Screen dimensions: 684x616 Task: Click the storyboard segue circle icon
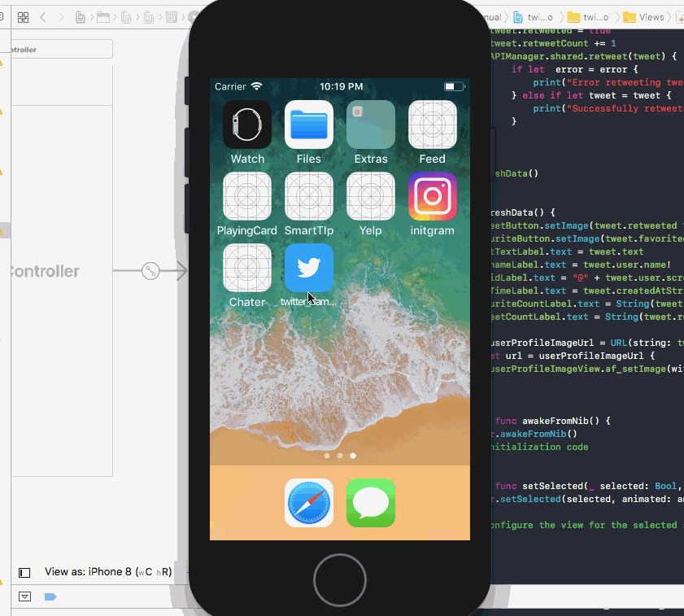click(150, 271)
